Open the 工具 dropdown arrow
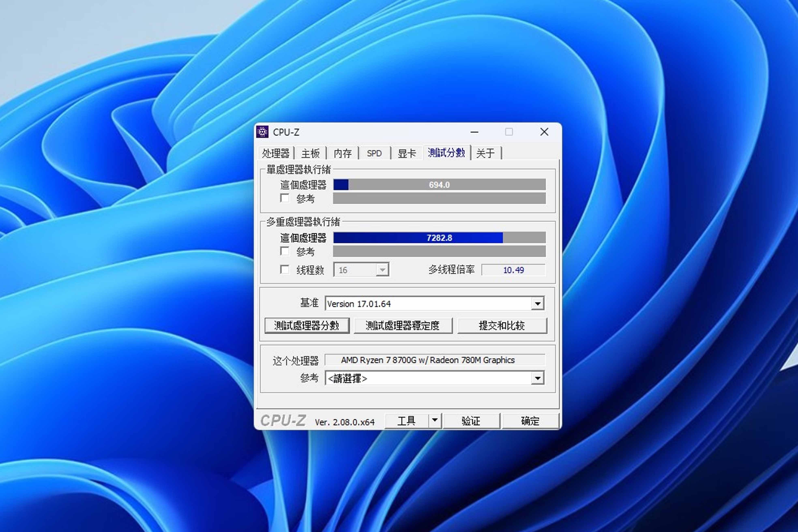This screenshot has height=532, width=798. [x=435, y=421]
